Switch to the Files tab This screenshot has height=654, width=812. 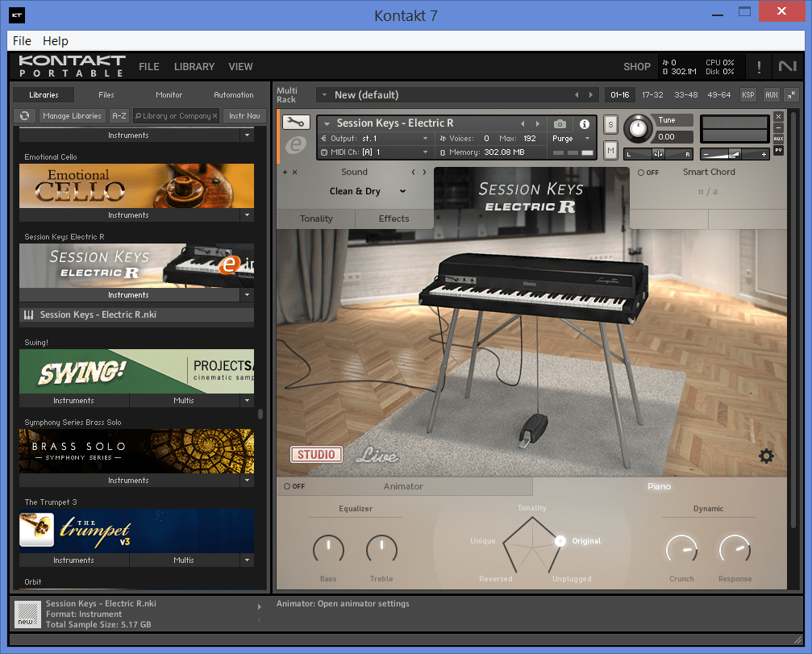point(106,95)
